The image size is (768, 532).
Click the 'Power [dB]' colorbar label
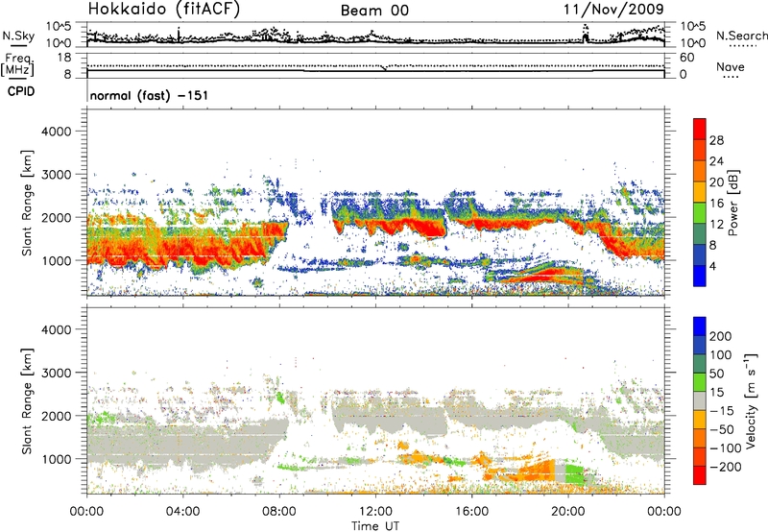(733, 203)
